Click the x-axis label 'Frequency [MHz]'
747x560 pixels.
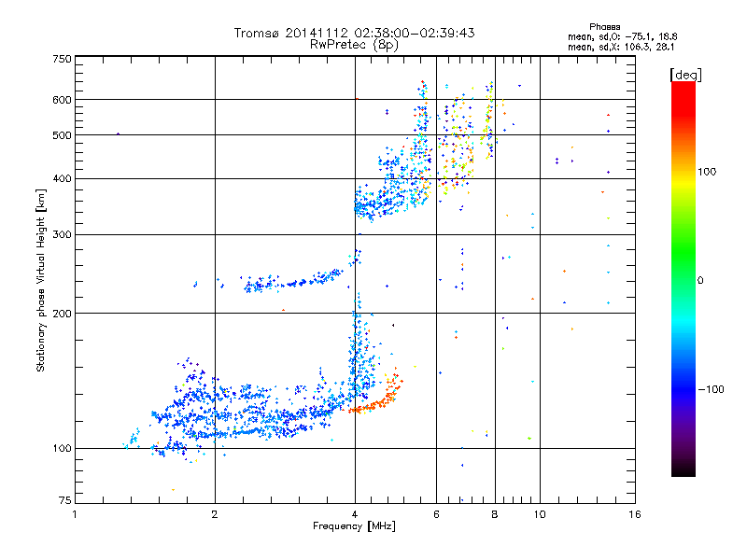[x=354, y=526]
